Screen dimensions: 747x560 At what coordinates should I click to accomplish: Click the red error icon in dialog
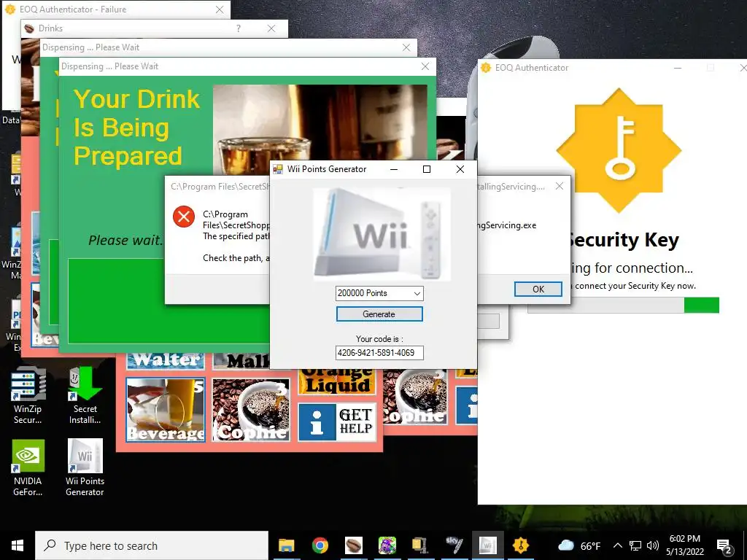point(183,217)
